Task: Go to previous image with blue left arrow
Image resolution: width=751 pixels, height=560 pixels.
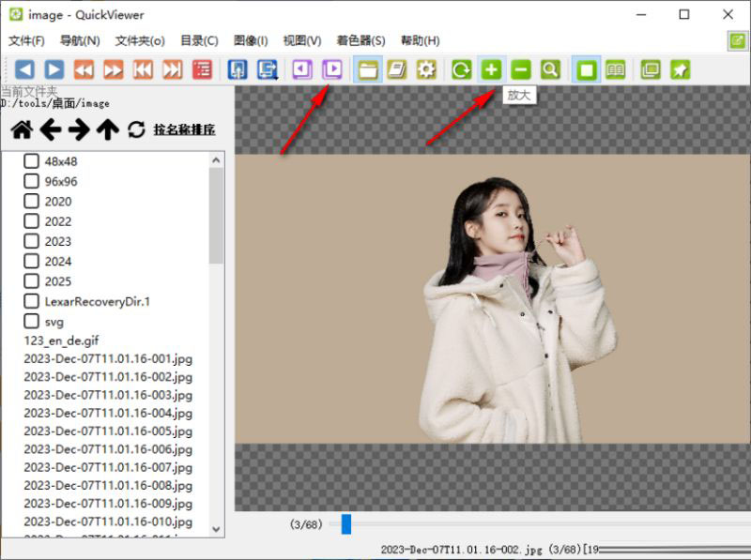Action: pos(25,69)
